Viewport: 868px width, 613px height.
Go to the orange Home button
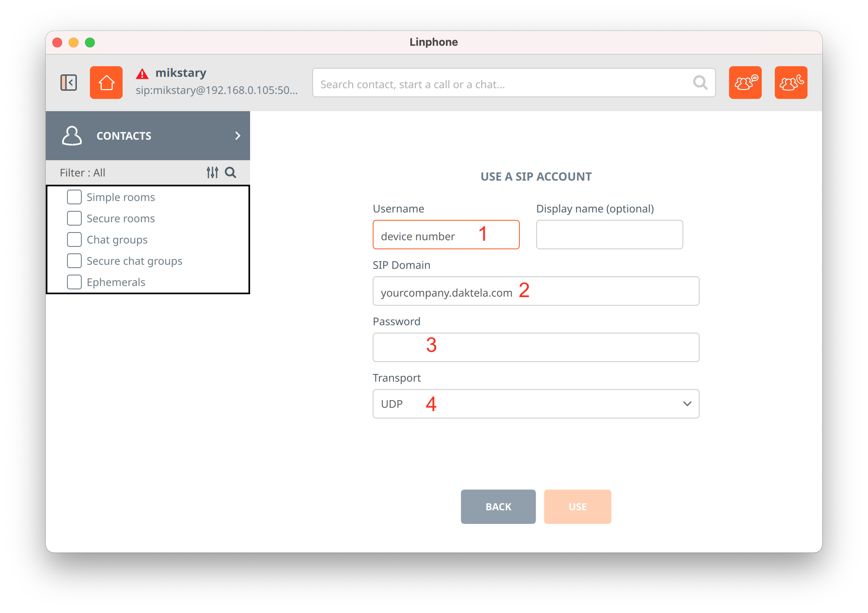pos(106,83)
